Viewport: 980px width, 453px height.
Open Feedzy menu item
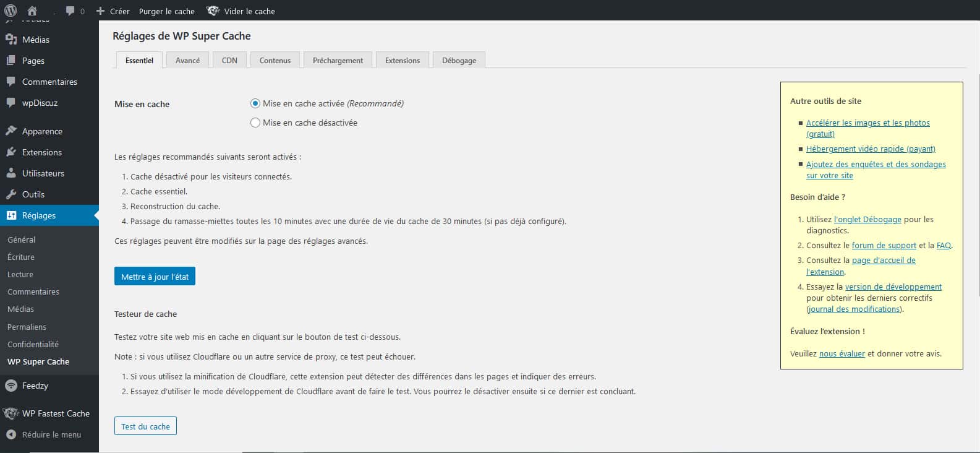[x=35, y=386]
